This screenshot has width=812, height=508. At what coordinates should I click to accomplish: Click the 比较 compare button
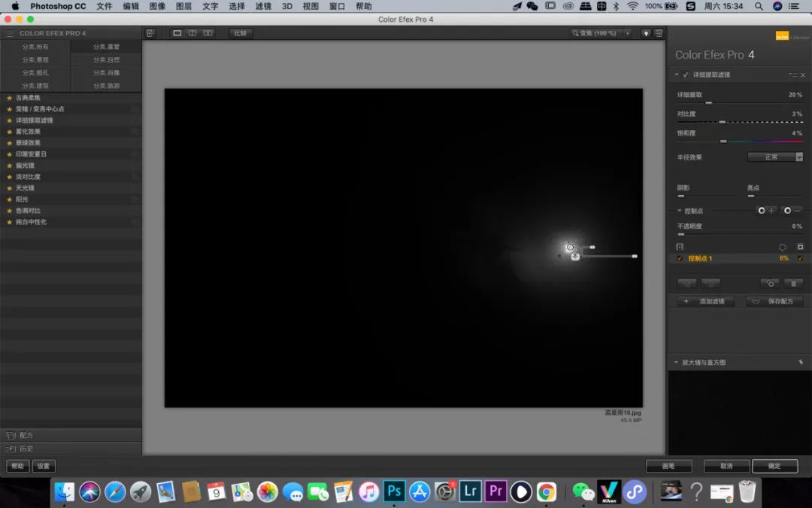tap(241, 33)
